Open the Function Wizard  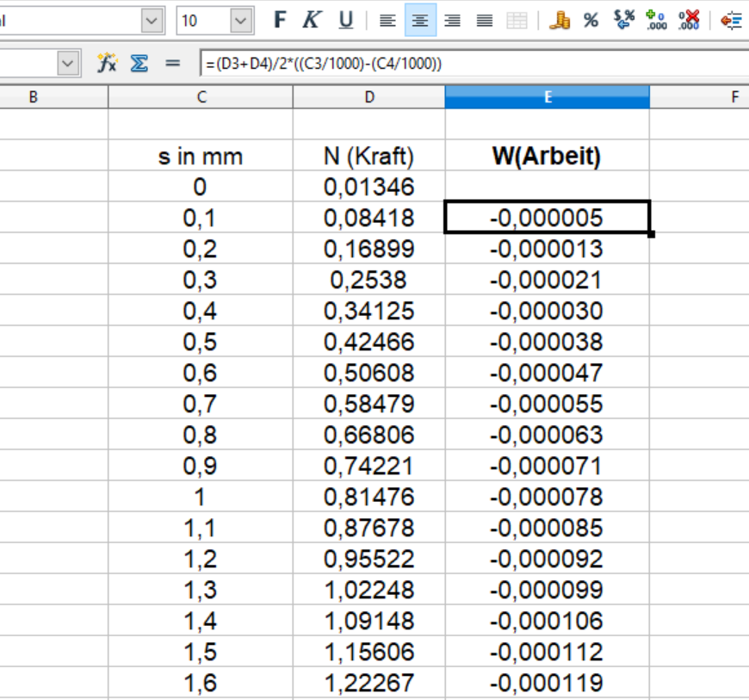tap(107, 64)
